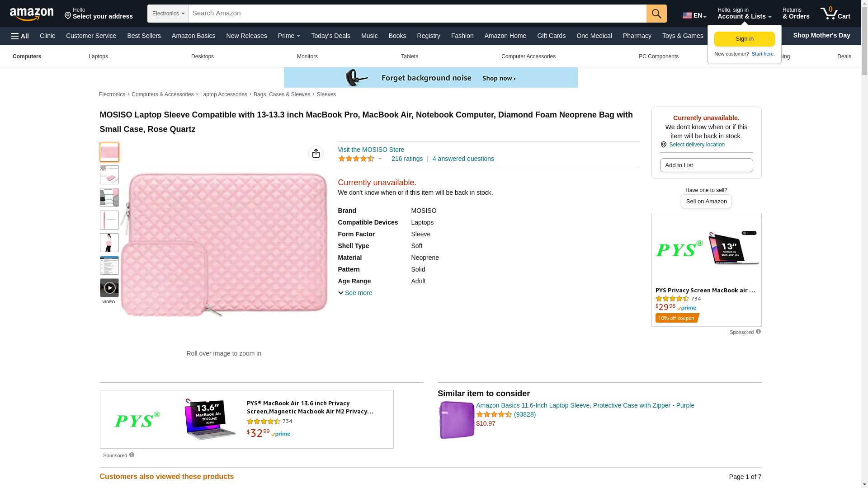Open Today's Deals in navigation
Screen dimensions: 868x488
(330, 36)
